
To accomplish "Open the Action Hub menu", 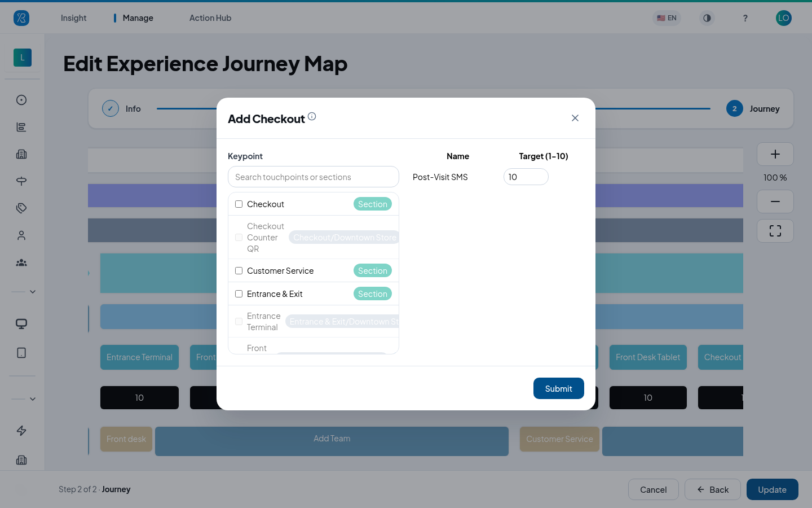I will coord(210,18).
